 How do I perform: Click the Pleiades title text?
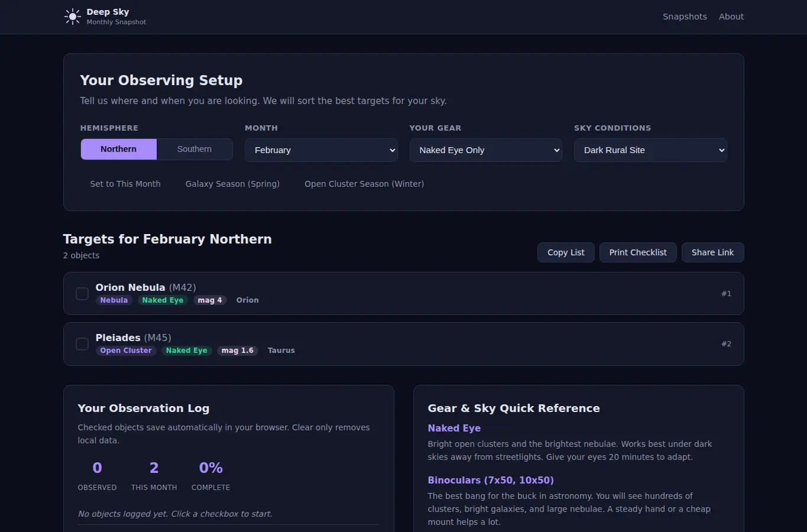point(118,338)
